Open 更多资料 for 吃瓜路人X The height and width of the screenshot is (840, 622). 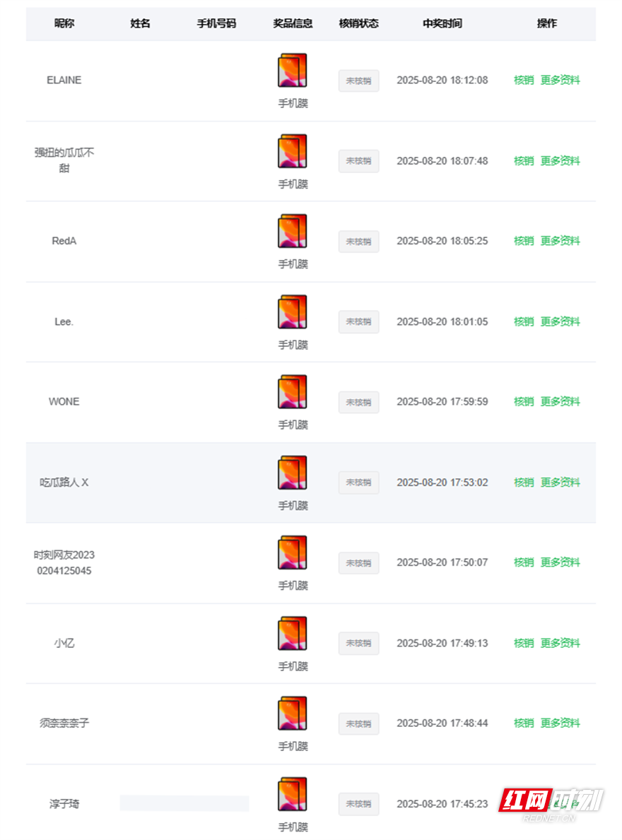pos(560,483)
